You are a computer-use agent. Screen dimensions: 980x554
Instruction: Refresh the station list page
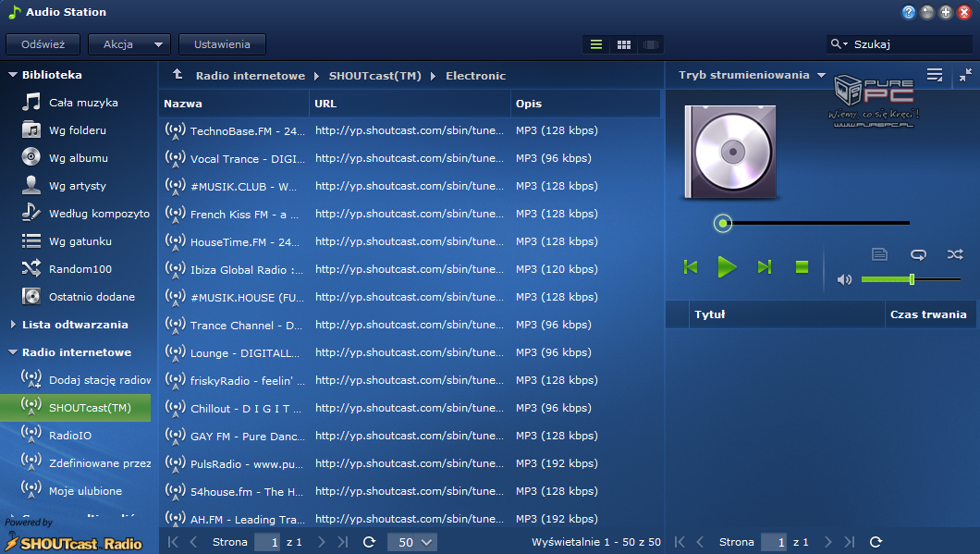[x=370, y=542]
